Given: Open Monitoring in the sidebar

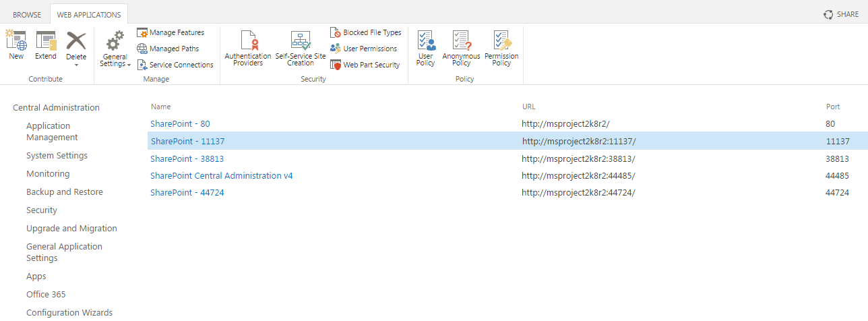Looking at the screenshot, I should [x=48, y=173].
